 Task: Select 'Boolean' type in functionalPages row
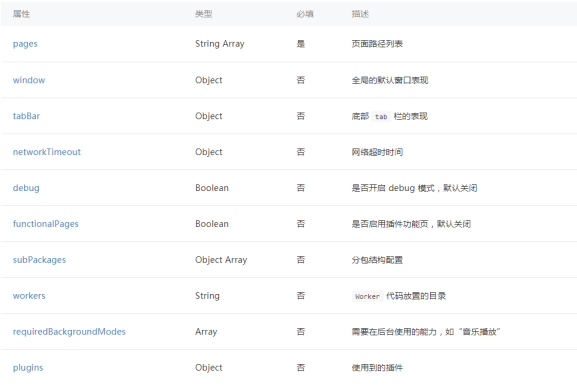click(212, 224)
